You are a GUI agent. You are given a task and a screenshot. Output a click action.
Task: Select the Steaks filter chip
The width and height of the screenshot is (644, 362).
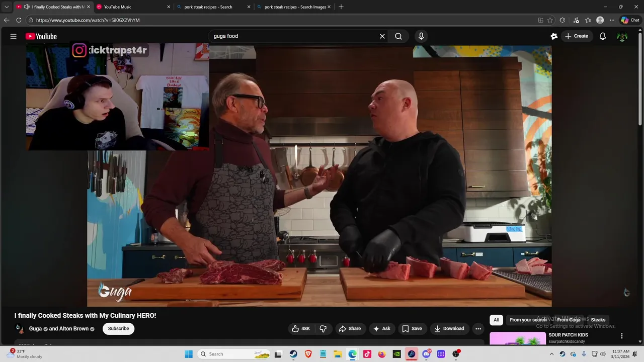[x=598, y=320]
